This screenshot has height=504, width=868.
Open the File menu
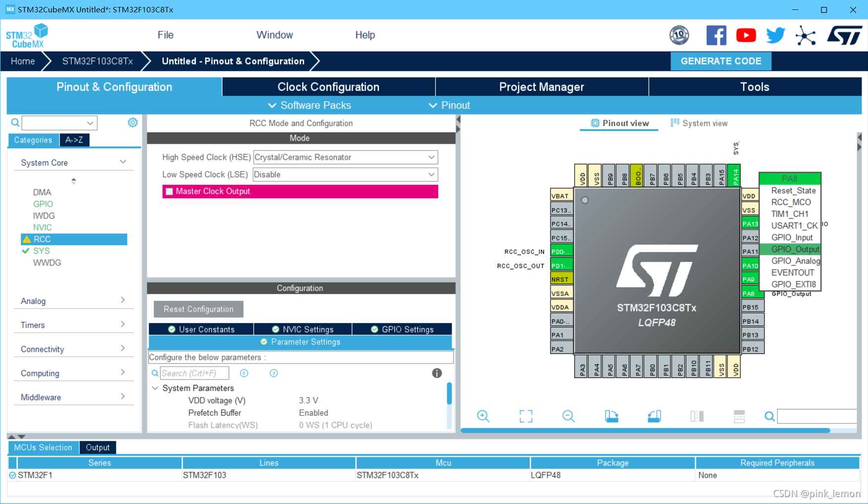coord(165,35)
